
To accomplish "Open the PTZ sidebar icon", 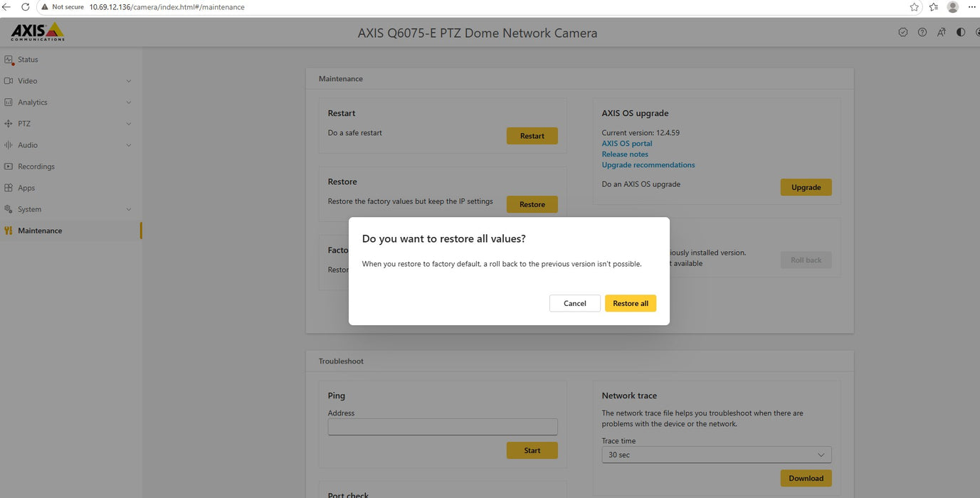I will (x=9, y=124).
